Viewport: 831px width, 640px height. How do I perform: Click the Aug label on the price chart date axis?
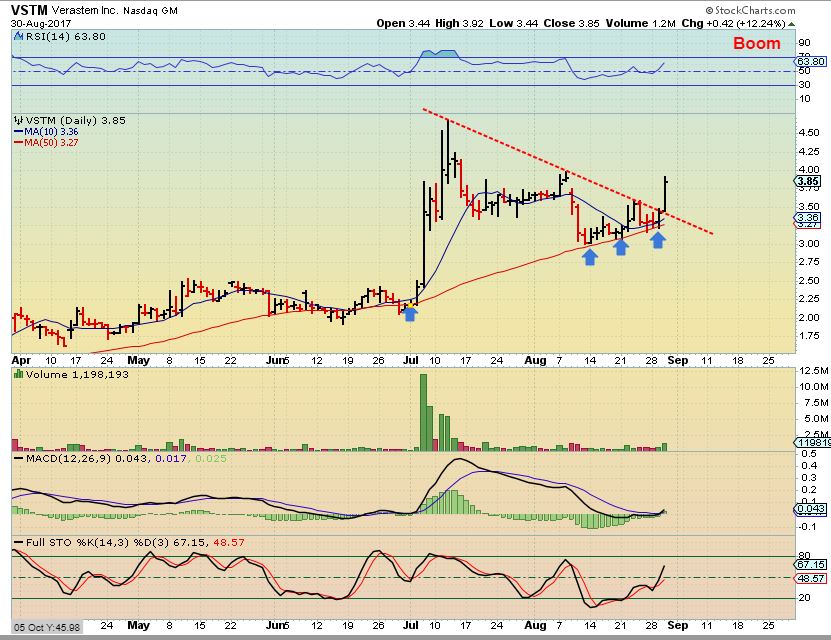(x=535, y=360)
